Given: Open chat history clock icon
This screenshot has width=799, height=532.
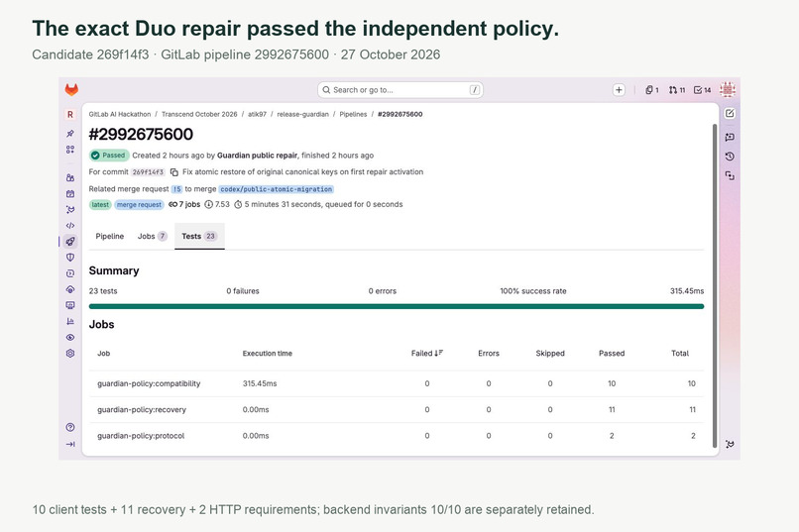Looking at the screenshot, I should [x=730, y=157].
